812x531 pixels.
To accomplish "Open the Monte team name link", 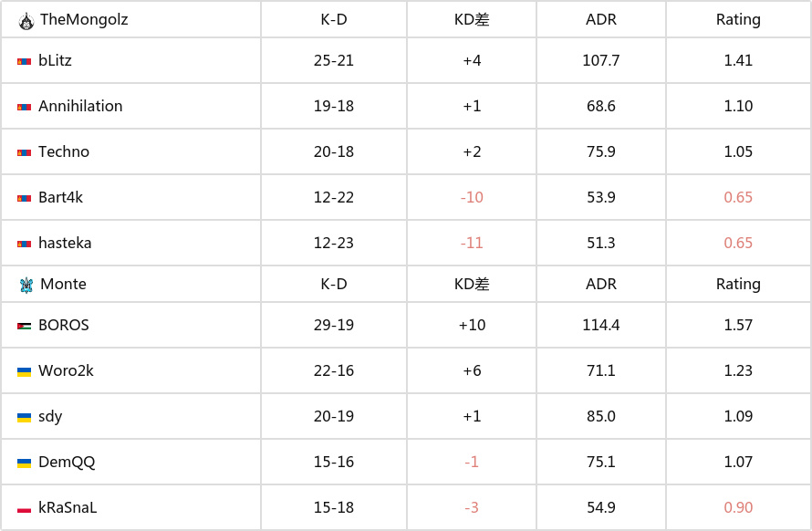I will tap(63, 284).
